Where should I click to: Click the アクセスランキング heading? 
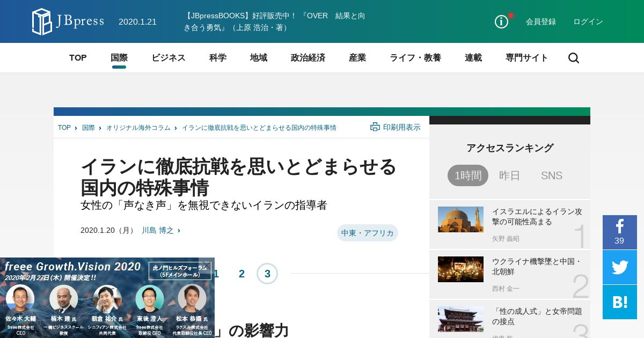pyautogui.click(x=510, y=148)
